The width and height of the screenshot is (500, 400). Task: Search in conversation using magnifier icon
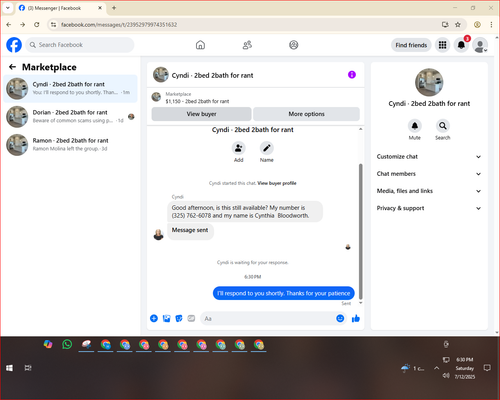pyautogui.click(x=443, y=126)
